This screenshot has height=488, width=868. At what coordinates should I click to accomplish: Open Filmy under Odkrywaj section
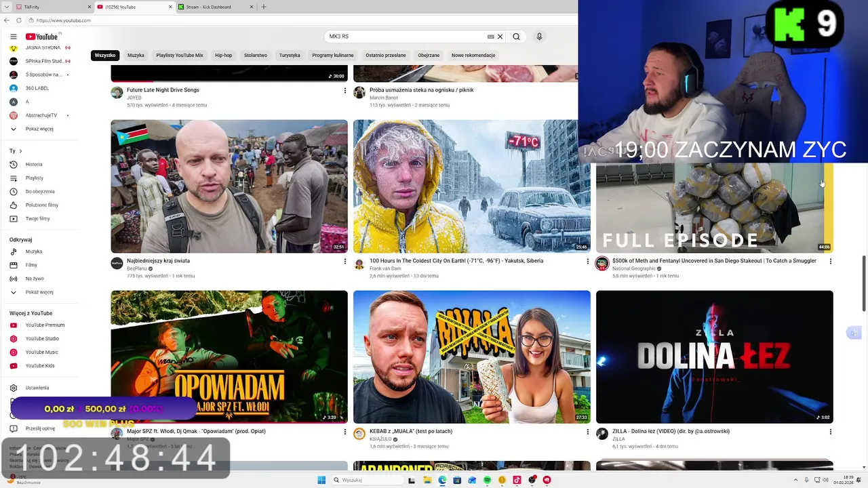tap(31, 265)
